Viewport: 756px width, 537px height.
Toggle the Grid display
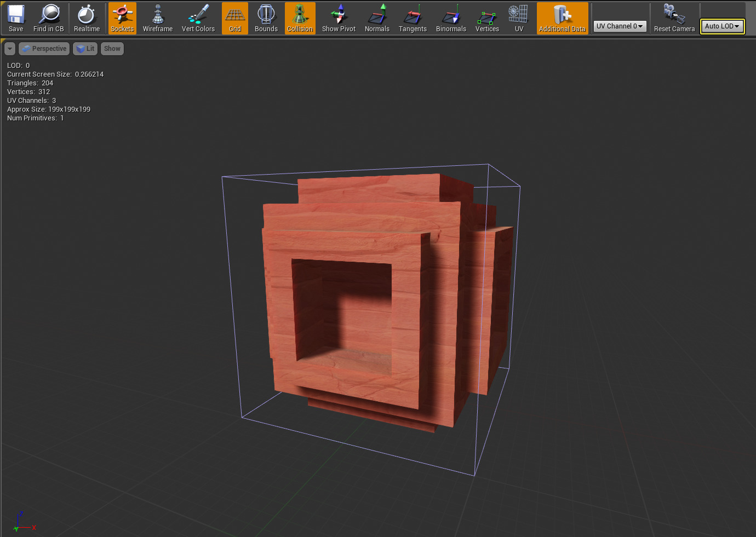pyautogui.click(x=235, y=18)
